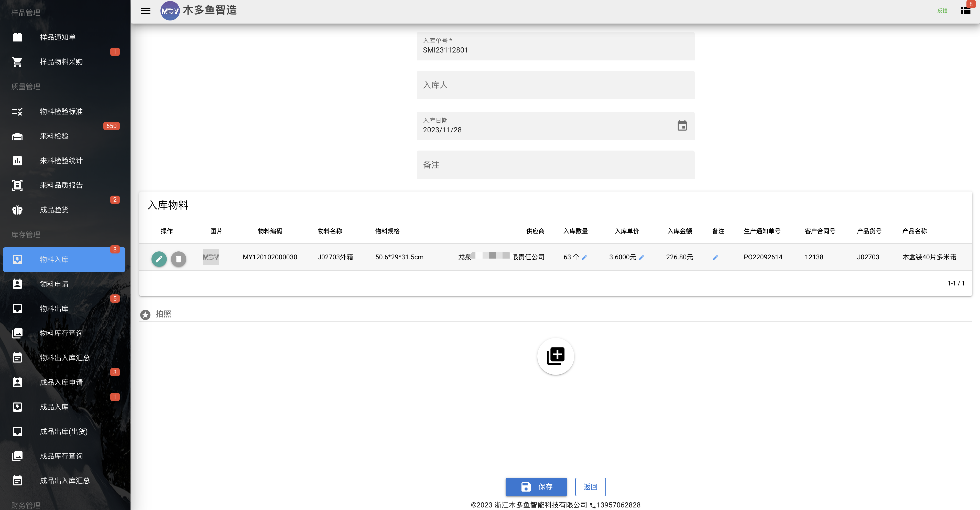Click the 返回 back button
Image resolution: width=980 pixels, height=510 pixels.
coord(591,487)
